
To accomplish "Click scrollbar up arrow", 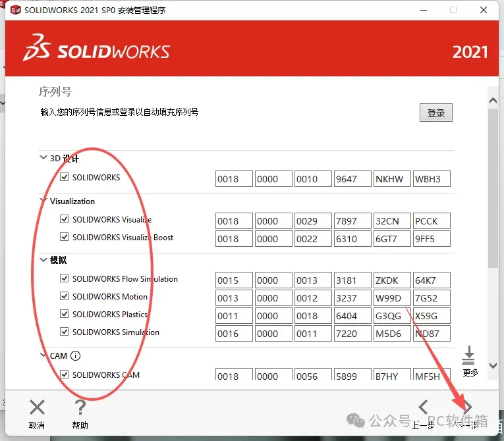I will pyautogui.click(x=493, y=101).
